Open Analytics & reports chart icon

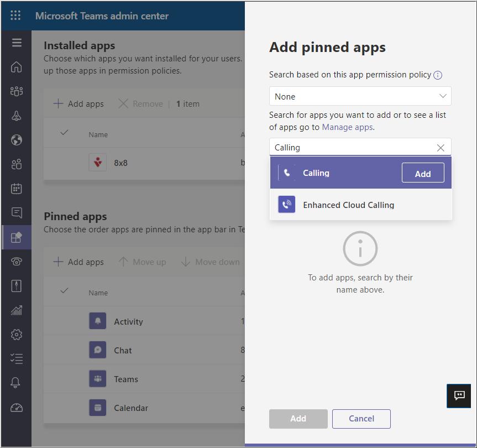coord(17,310)
